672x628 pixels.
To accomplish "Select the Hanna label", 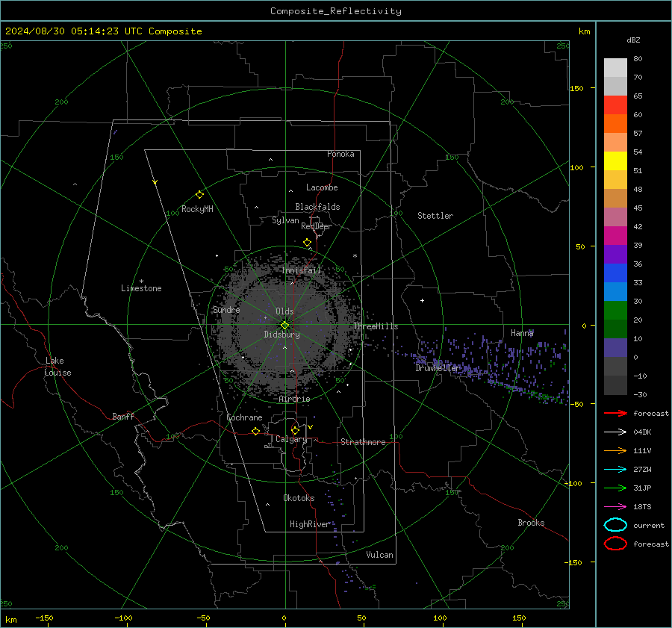I will (x=522, y=333).
